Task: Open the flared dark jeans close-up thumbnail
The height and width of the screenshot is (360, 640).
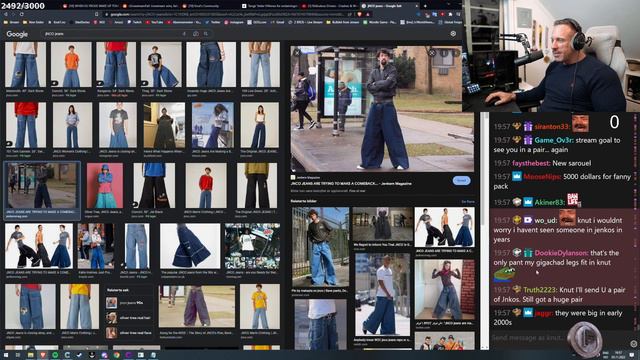Action: pos(190,246)
